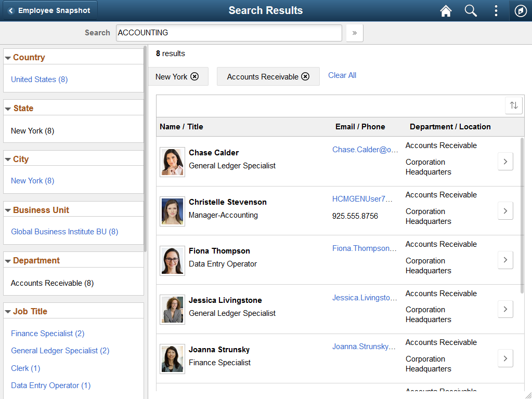
Task: Remove the Accounts Receivable filter chip
Action: click(305, 76)
